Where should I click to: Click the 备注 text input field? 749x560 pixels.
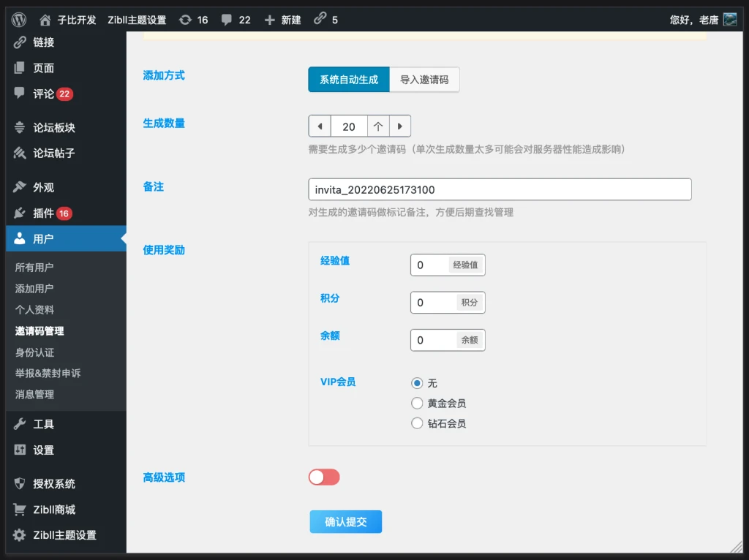500,190
